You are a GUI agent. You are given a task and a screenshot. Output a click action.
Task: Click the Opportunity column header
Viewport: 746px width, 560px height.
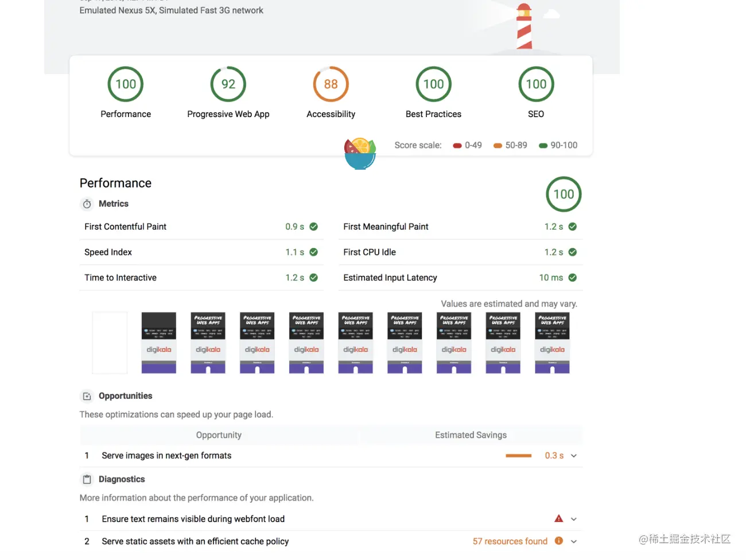point(219,435)
